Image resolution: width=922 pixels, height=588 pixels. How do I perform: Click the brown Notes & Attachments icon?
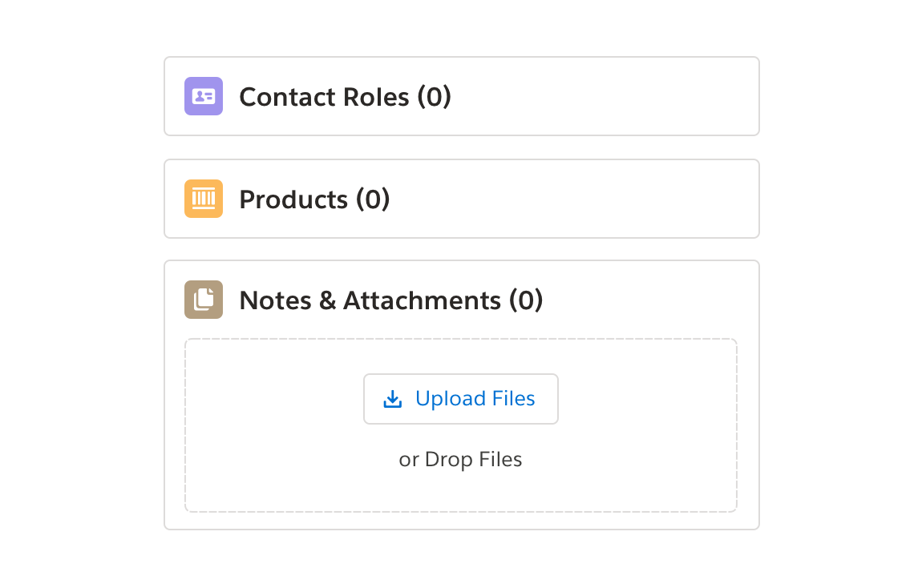pos(204,300)
